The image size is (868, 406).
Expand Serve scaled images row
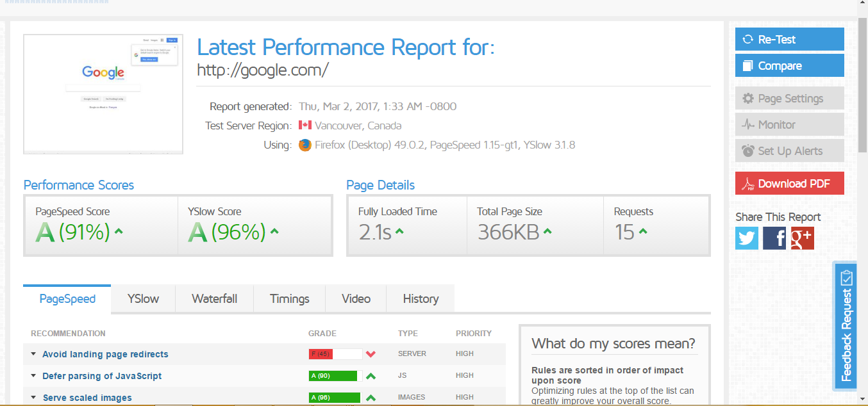pyautogui.click(x=33, y=398)
